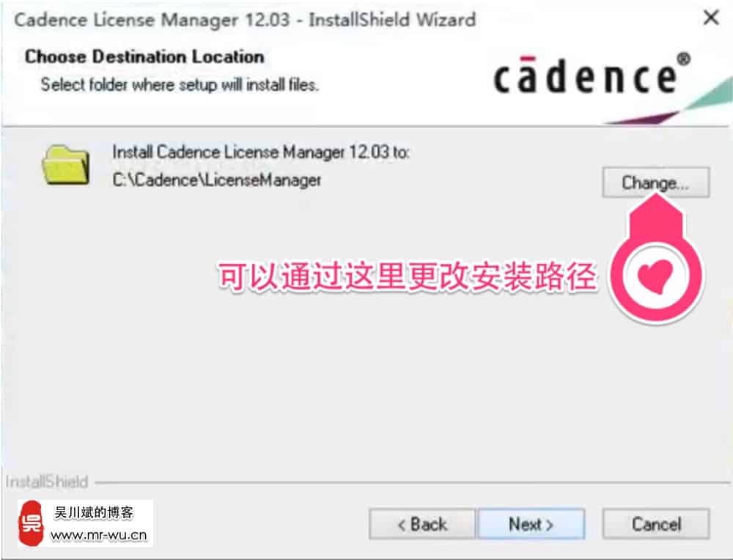The image size is (733, 560).
Task: Click the red 吴 watermark seal icon
Action: click(x=32, y=523)
